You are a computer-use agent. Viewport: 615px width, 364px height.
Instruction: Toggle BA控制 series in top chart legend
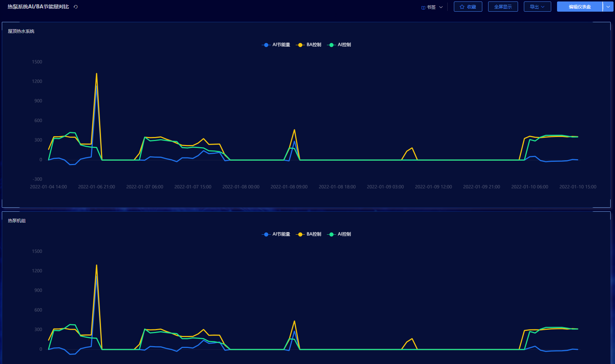(314, 45)
